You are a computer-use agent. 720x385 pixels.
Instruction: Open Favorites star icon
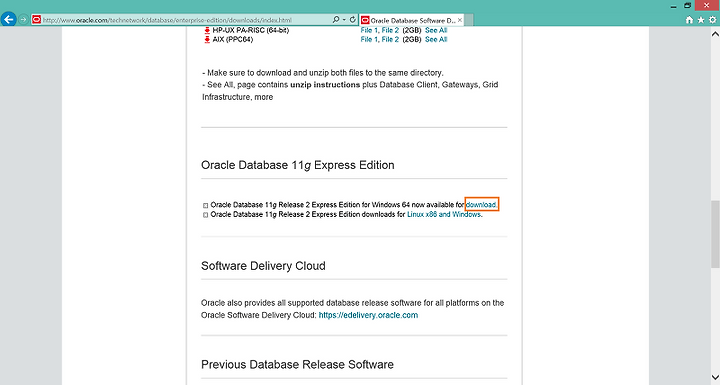[x=701, y=20]
